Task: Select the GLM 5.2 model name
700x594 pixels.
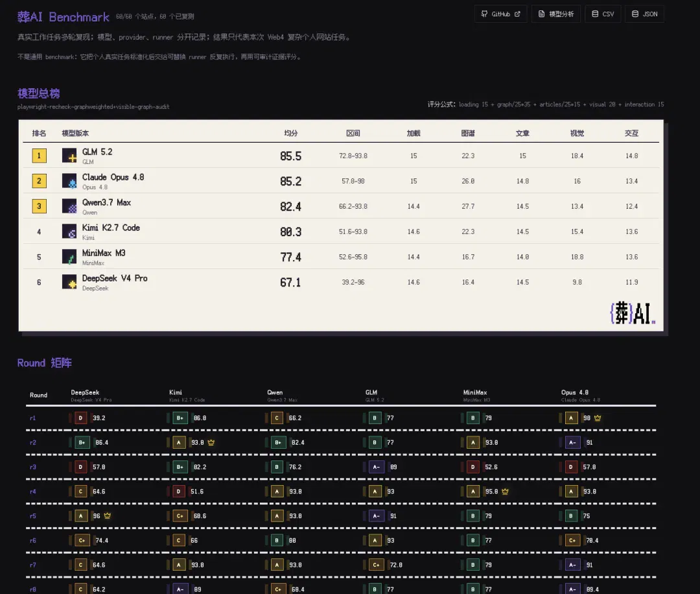Action: [x=97, y=152]
